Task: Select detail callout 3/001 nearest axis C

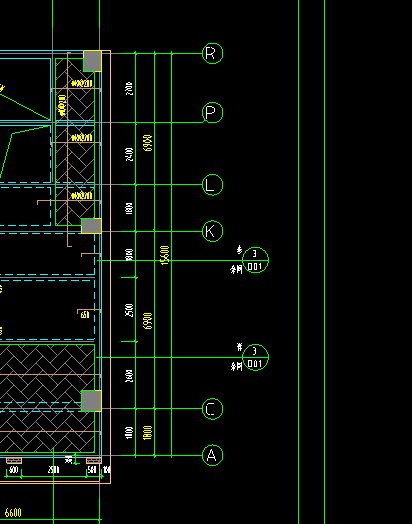Action: (x=255, y=357)
